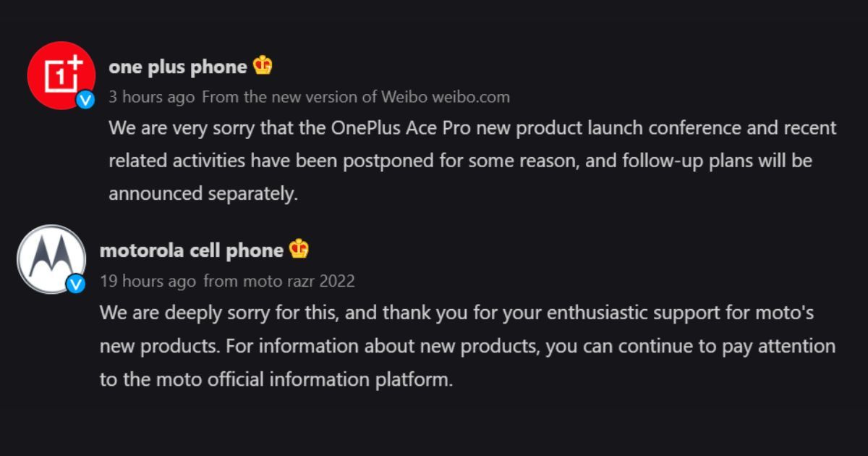868x456 pixels.
Task: Open the OnePlus red logo avatar
Action: pos(61,75)
